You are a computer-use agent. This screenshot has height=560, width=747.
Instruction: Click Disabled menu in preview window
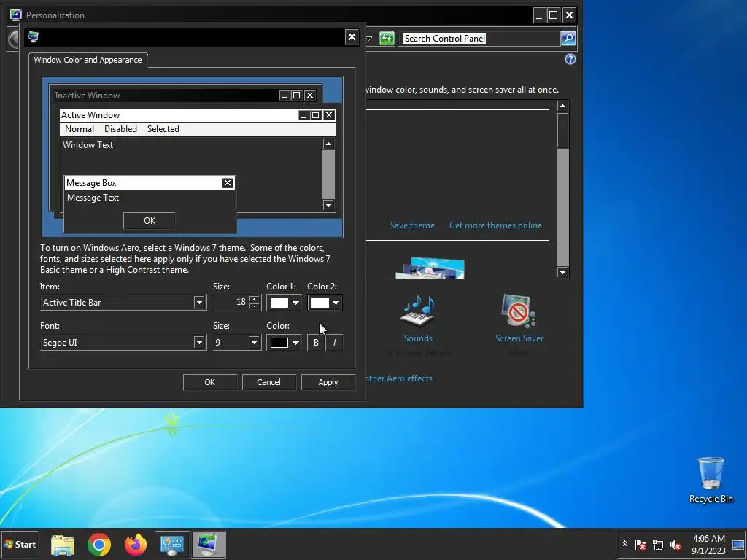[x=120, y=129]
